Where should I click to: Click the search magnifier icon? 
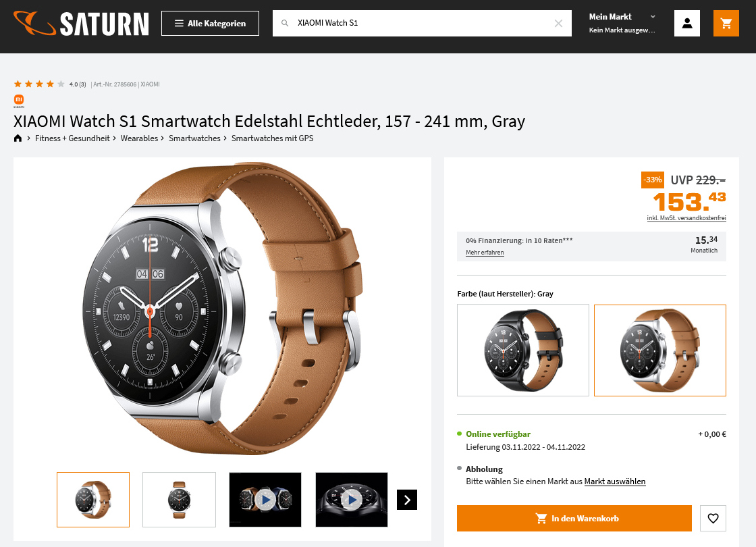(x=285, y=23)
